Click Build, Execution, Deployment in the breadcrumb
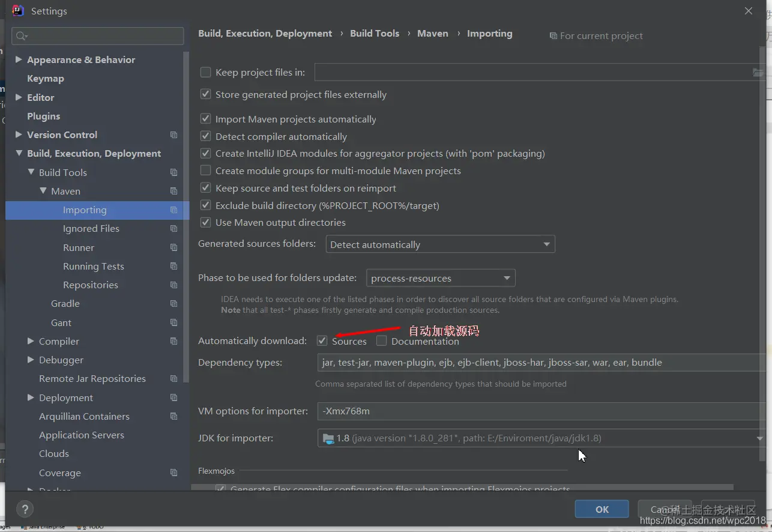Viewport: 772px width, 532px height. [x=265, y=34]
